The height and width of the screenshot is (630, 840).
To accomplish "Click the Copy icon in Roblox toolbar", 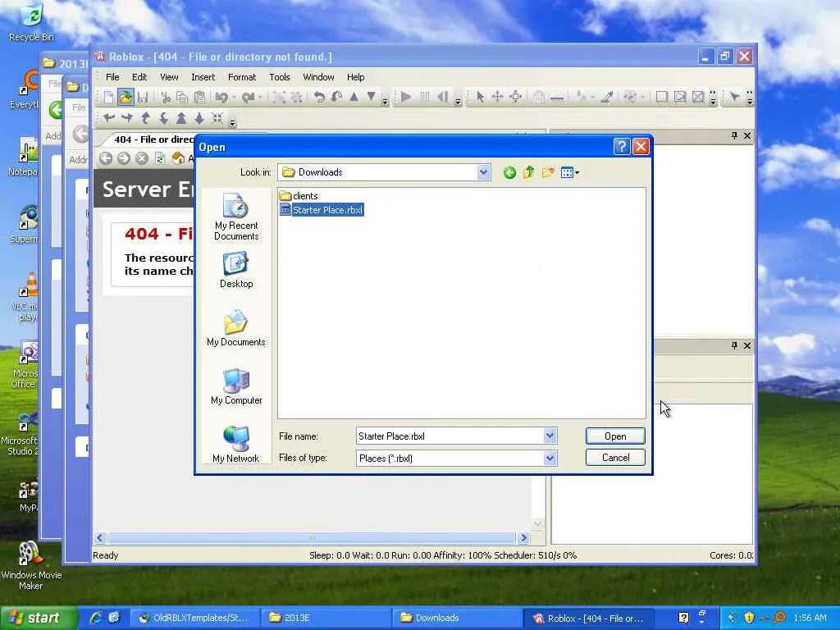I will (x=182, y=97).
